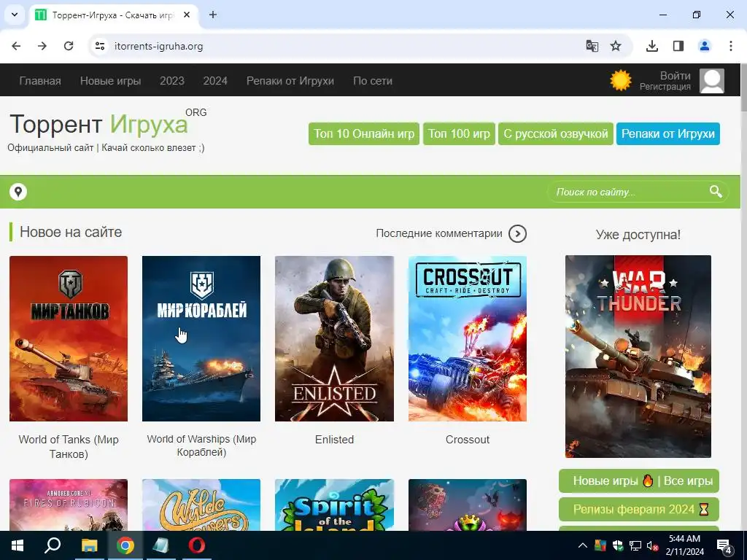Screen dimensions: 747x560
Task: Go forward with browser forward arrow
Action: click(42, 46)
